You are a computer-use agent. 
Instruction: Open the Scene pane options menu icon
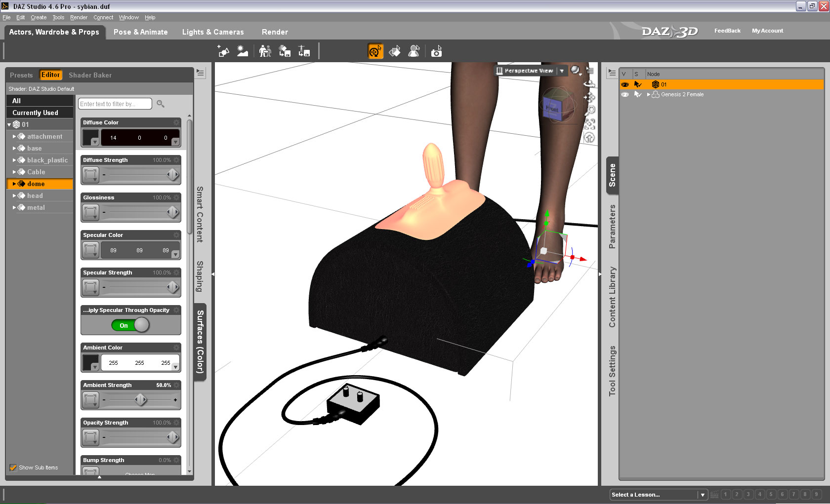[612, 73]
